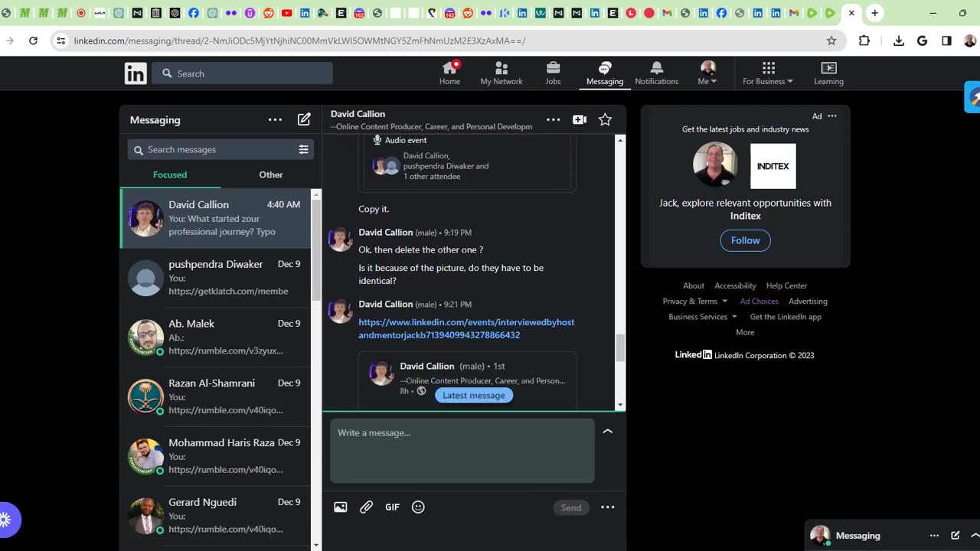Open Ad options three dots
This screenshot has width=980, height=551.
pos(832,116)
